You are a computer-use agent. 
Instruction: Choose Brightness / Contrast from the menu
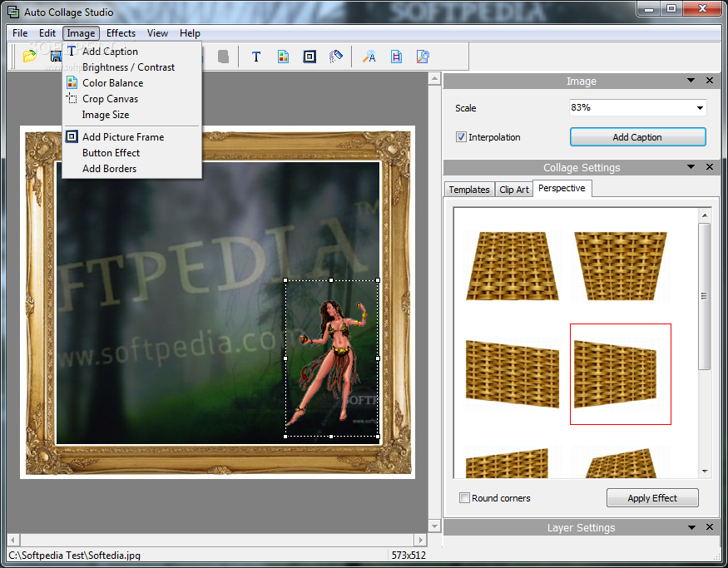coord(128,67)
